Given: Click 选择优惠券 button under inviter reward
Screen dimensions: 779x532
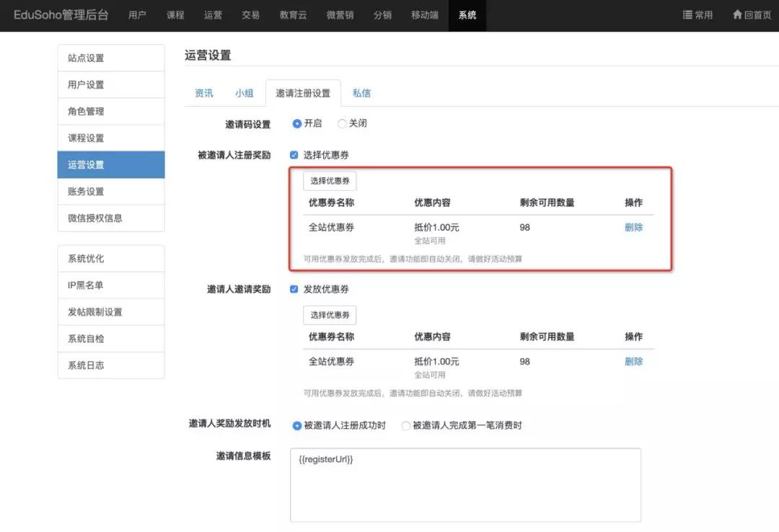Looking at the screenshot, I should click(x=330, y=315).
